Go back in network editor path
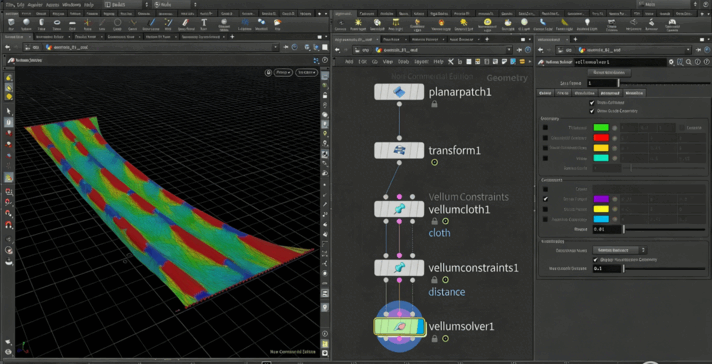 pyautogui.click(x=338, y=50)
